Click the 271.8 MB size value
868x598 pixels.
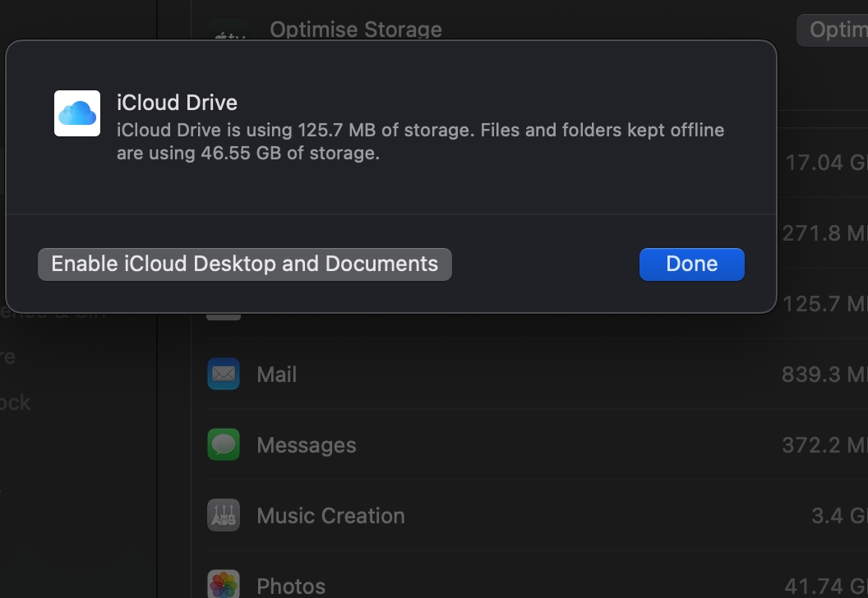point(824,233)
